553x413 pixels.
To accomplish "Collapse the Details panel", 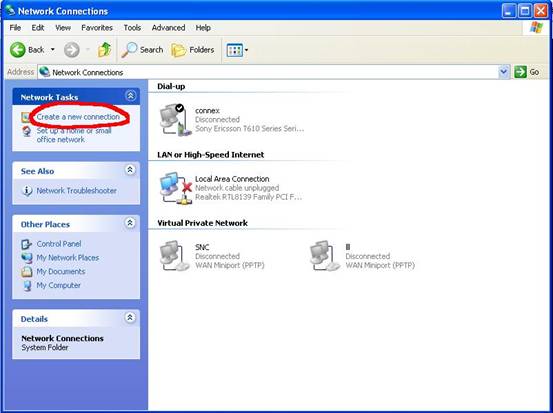I will click(x=130, y=317).
